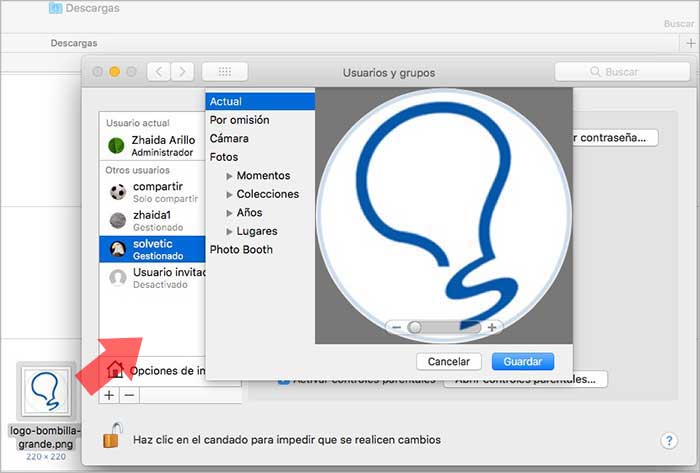The width and height of the screenshot is (700, 473).
Task: Click the guest user silhouette avatar
Action: pyautogui.click(x=118, y=278)
